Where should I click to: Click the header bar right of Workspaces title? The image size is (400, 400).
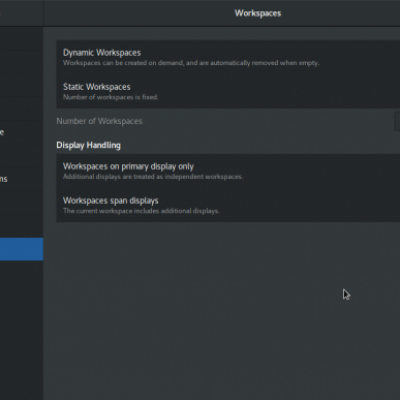[x=340, y=13]
